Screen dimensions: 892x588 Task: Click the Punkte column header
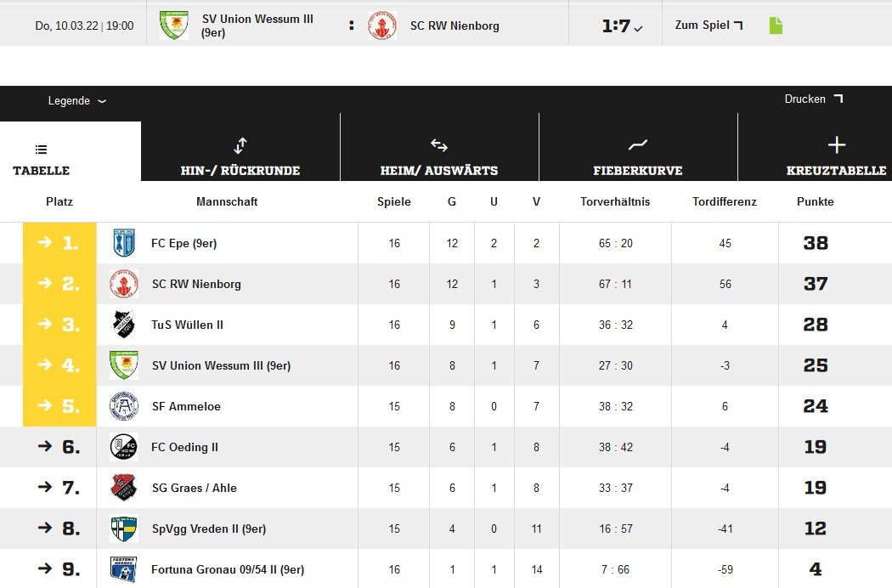click(815, 201)
